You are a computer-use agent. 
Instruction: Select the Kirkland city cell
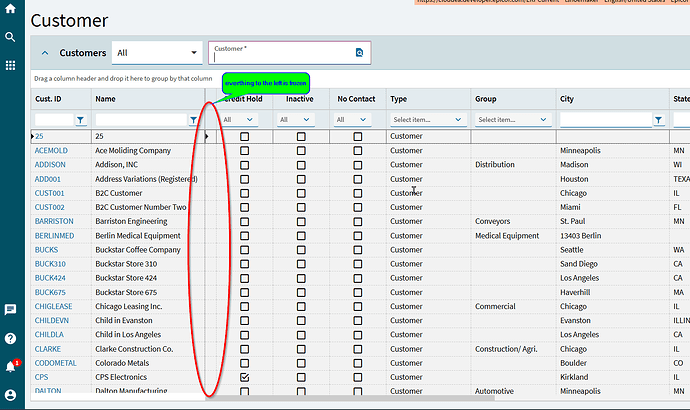574,377
